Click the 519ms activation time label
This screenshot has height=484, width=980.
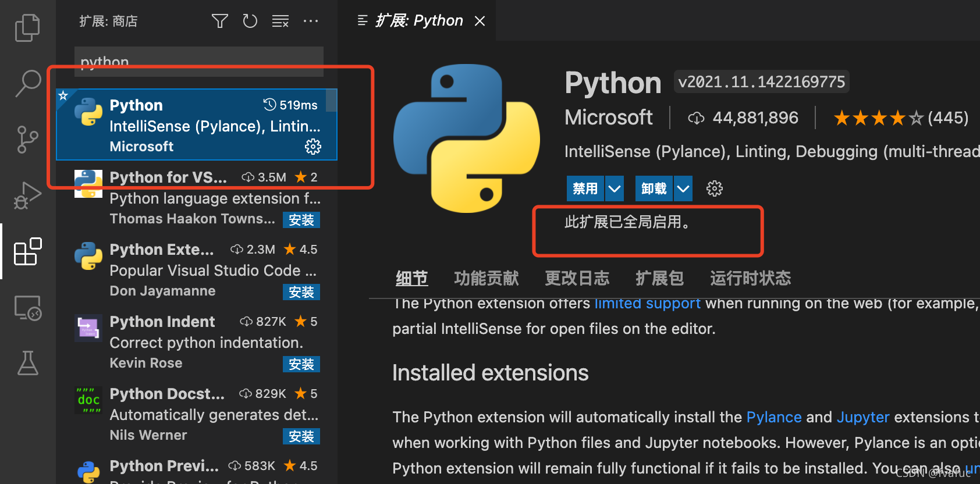coord(291,105)
